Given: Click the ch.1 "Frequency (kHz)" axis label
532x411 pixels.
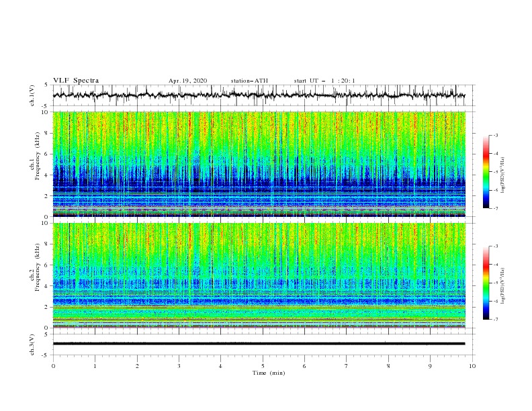Looking at the screenshot, I should (x=38, y=156).
